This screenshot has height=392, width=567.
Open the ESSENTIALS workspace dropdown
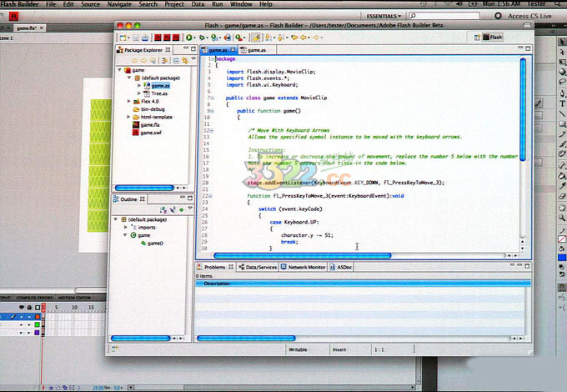(x=384, y=17)
